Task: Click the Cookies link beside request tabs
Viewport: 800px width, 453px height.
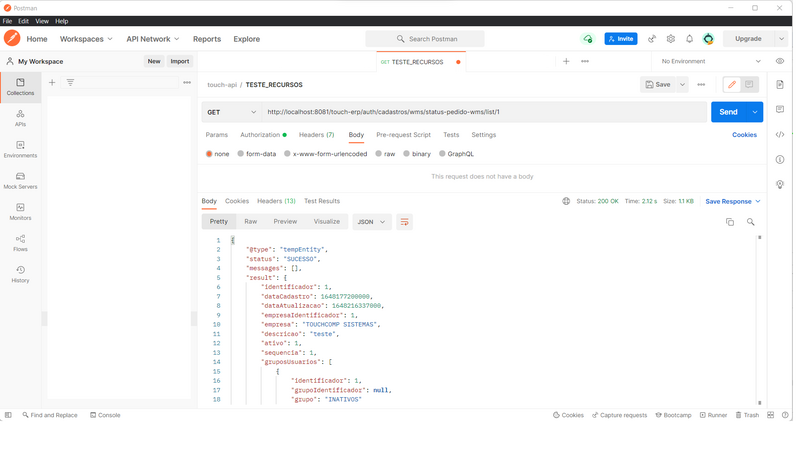Action: pos(744,134)
